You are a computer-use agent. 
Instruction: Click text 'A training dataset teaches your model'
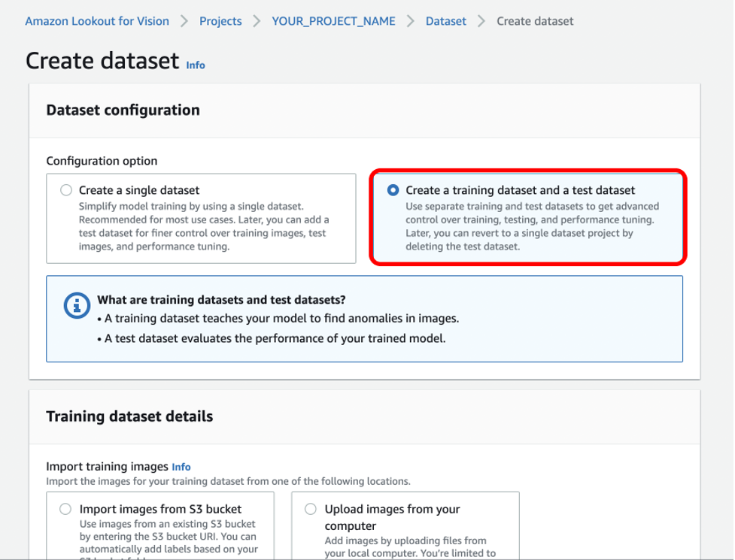point(281,319)
